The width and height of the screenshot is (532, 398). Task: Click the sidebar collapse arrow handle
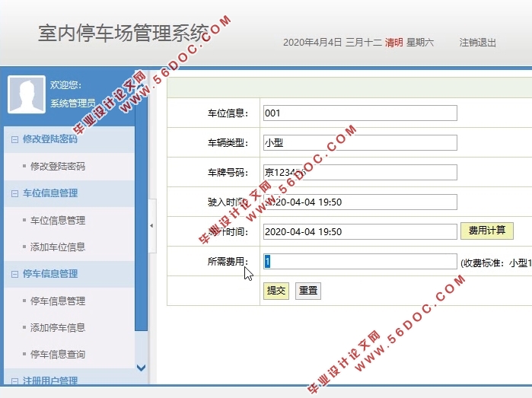pyautogui.click(x=151, y=226)
